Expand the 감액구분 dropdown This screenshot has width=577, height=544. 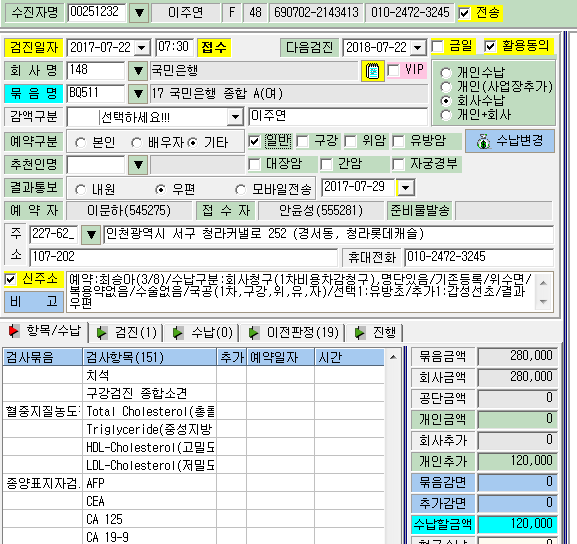[235, 117]
